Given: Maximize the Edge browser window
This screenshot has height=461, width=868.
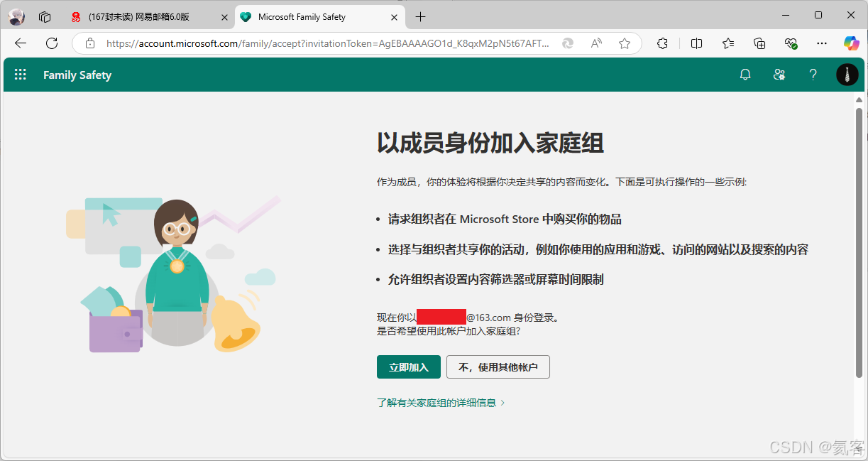Looking at the screenshot, I should coord(818,15).
